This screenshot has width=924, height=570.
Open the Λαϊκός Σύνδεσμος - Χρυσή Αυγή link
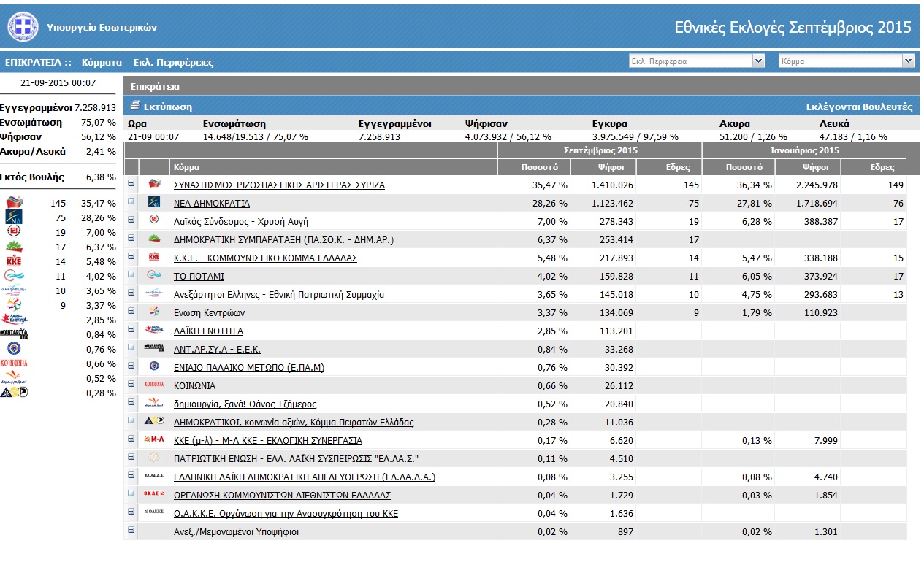pos(241,222)
